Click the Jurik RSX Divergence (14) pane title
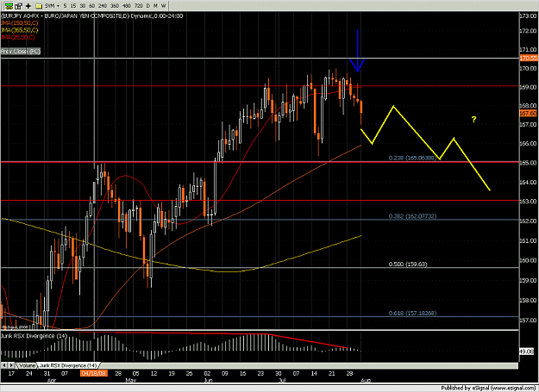 [34, 336]
